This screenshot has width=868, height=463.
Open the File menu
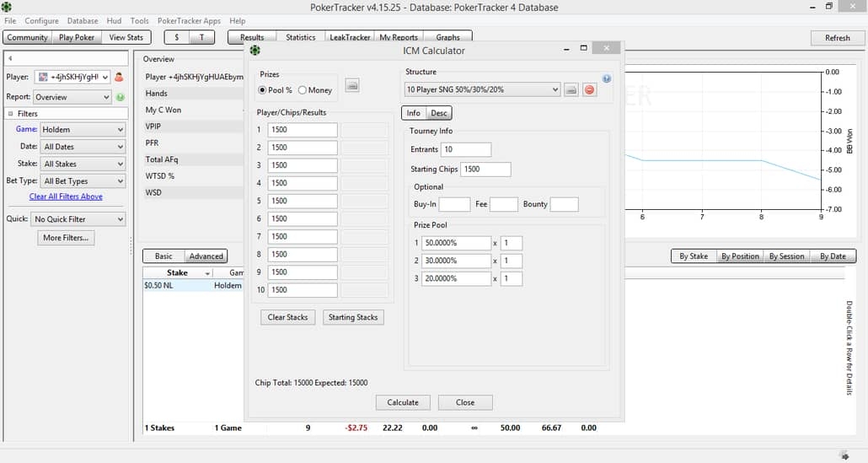pyautogui.click(x=10, y=21)
